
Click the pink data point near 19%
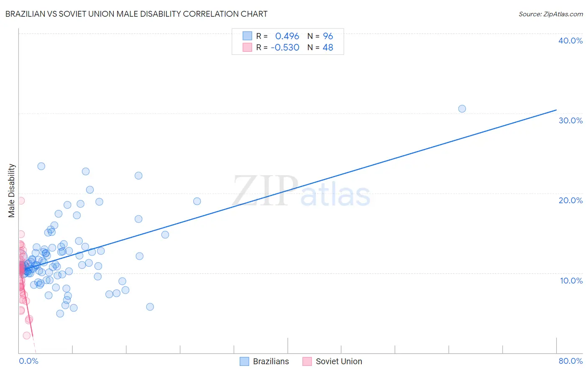coord(20,201)
